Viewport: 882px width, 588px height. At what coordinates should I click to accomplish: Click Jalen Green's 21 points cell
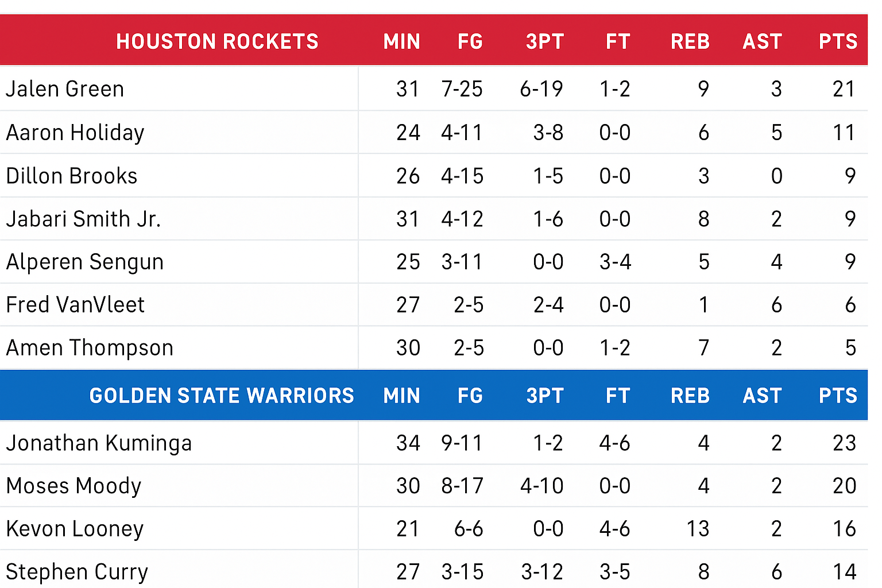click(x=844, y=89)
